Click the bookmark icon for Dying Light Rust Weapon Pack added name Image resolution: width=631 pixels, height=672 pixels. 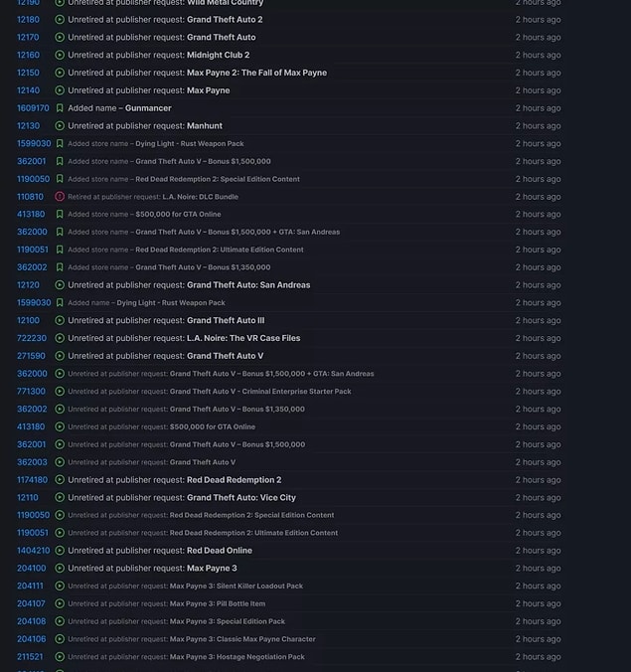[60, 303]
